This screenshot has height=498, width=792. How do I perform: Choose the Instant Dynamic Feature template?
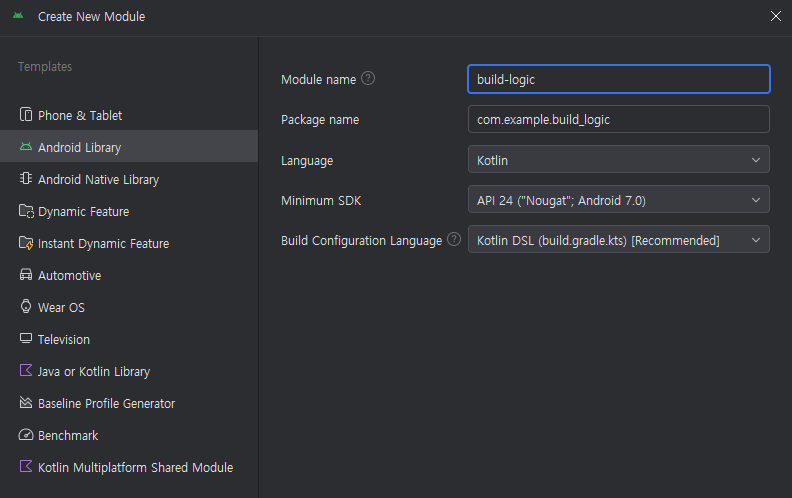pos(129,243)
